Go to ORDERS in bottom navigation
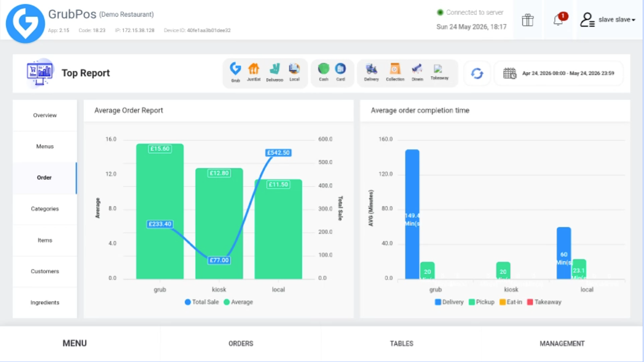The width and height of the screenshot is (644, 362). (x=241, y=343)
